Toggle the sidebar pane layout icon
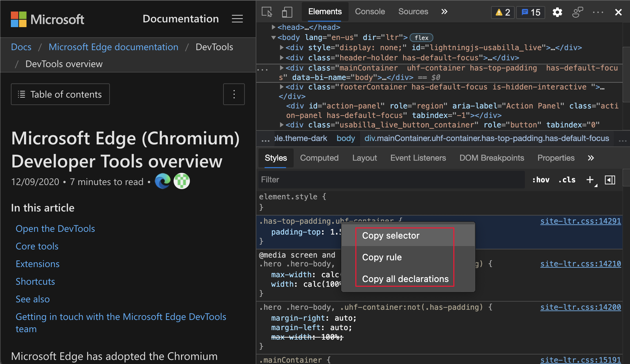This screenshot has height=364, width=630. pyautogui.click(x=610, y=180)
